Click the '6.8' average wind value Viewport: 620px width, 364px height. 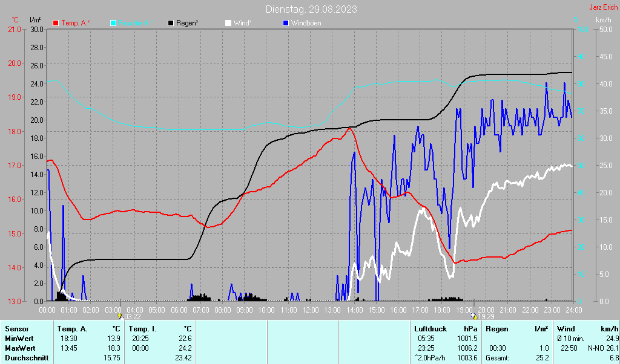(x=614, y=358)
